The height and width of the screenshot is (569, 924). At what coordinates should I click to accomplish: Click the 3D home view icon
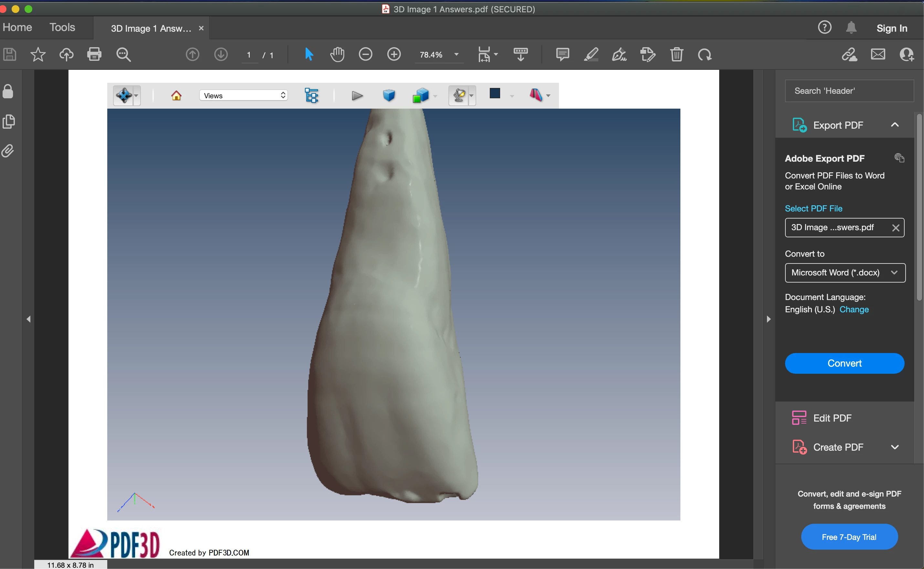[176, 96]
